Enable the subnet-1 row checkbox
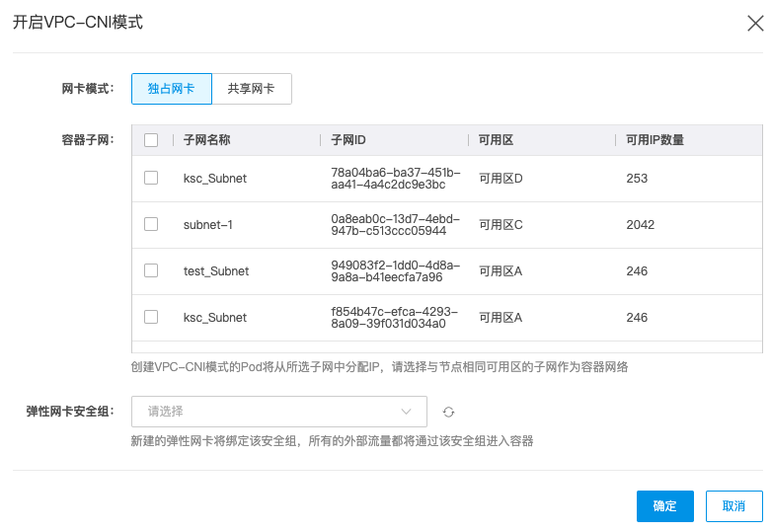 pos(151,224)
